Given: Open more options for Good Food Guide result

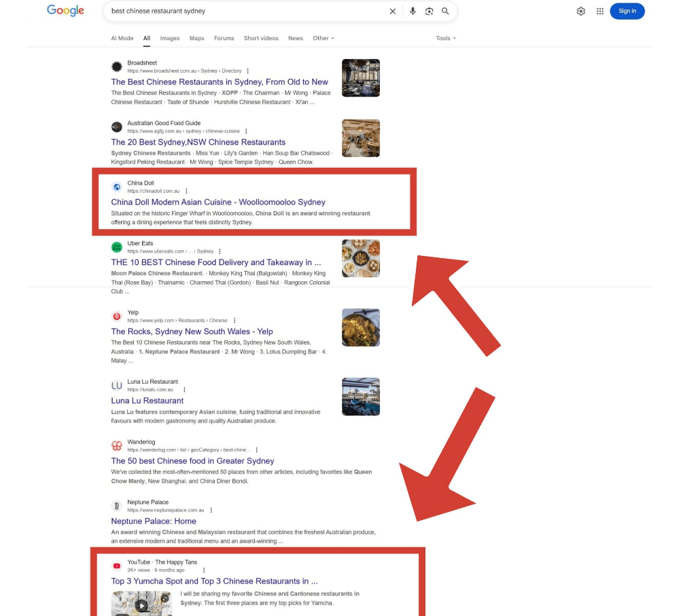Looking at the screenshot, I should pyautogui.click(x=246, y=131).
